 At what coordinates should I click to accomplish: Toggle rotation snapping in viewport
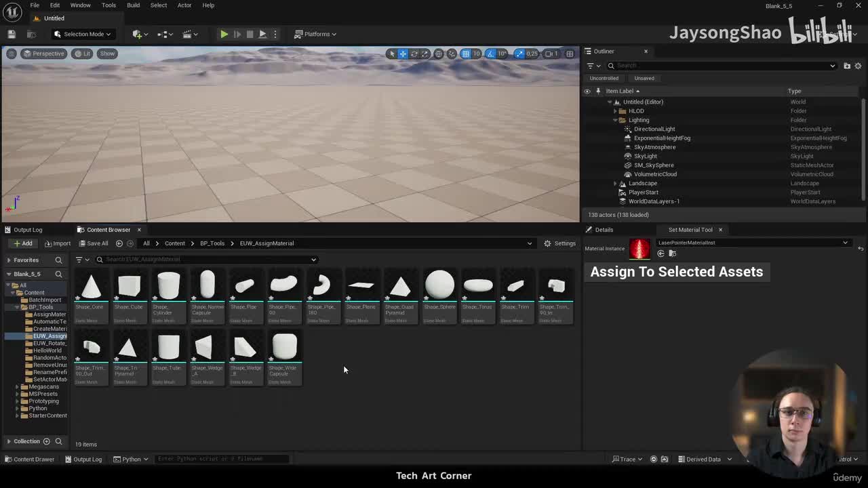492,54
